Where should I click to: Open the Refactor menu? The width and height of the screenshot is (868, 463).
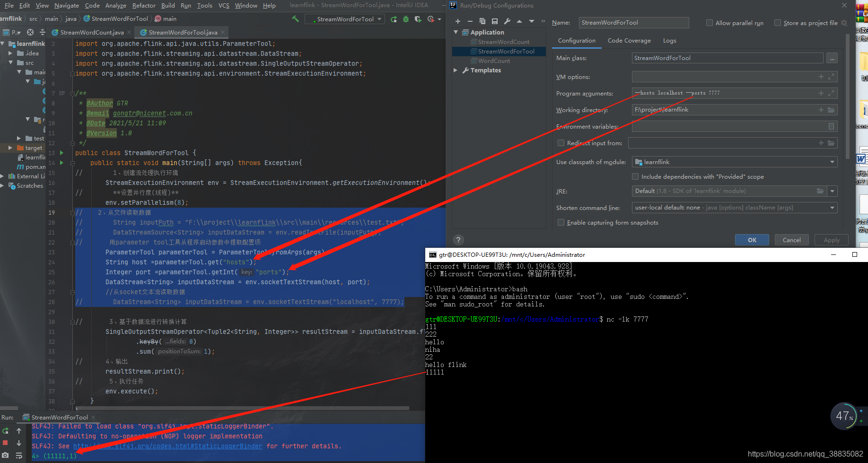coord(144,5)
